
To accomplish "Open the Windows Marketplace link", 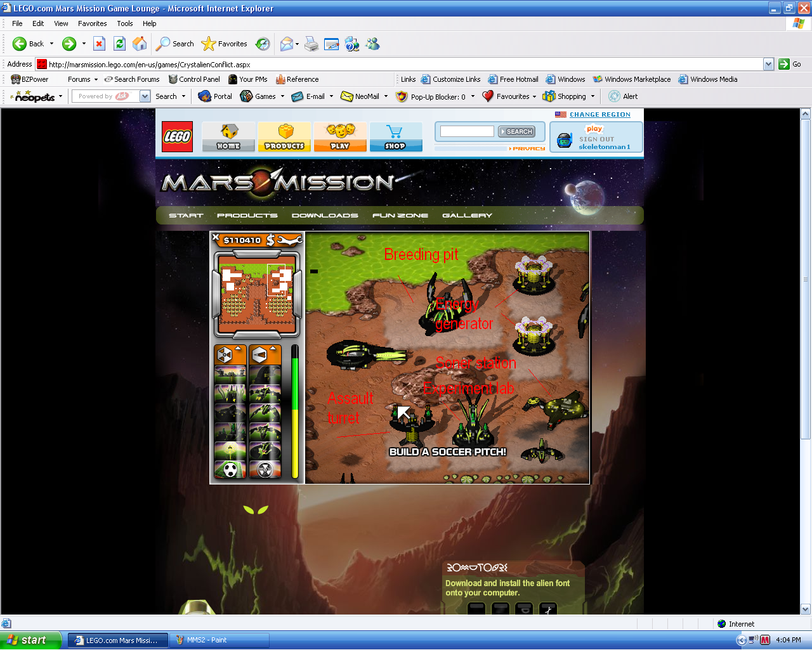I will coord(632,79).
